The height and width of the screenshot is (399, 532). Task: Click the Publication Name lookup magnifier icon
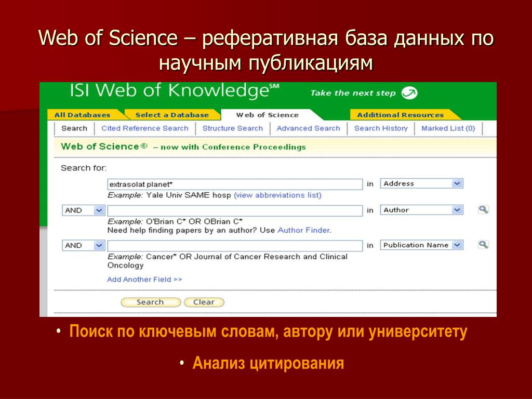click(x=483, y=245)
